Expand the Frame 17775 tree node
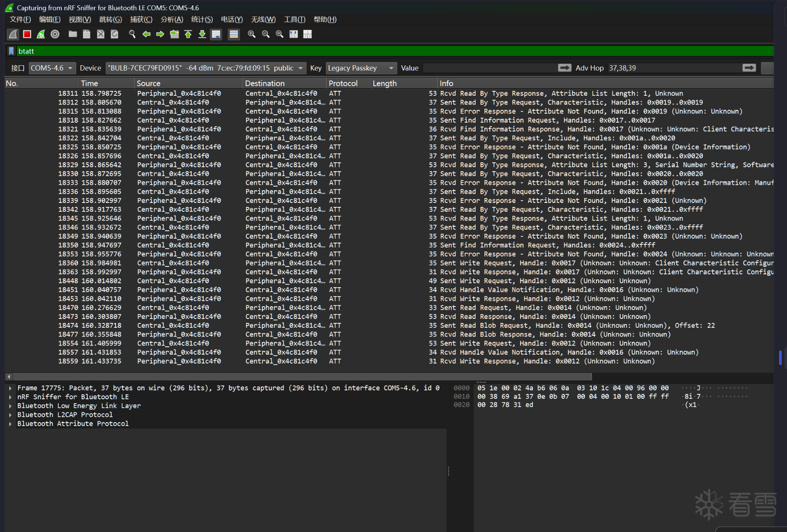The height and width of the screenshot is (532, 787). [x=10, y=388]
